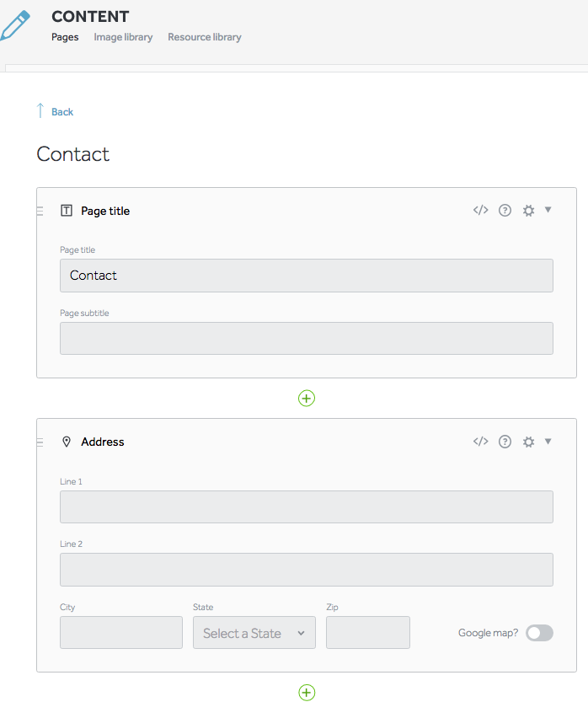Open the Pages tab
The width and height of the screenshot is (588, 702).
point(65,37)
